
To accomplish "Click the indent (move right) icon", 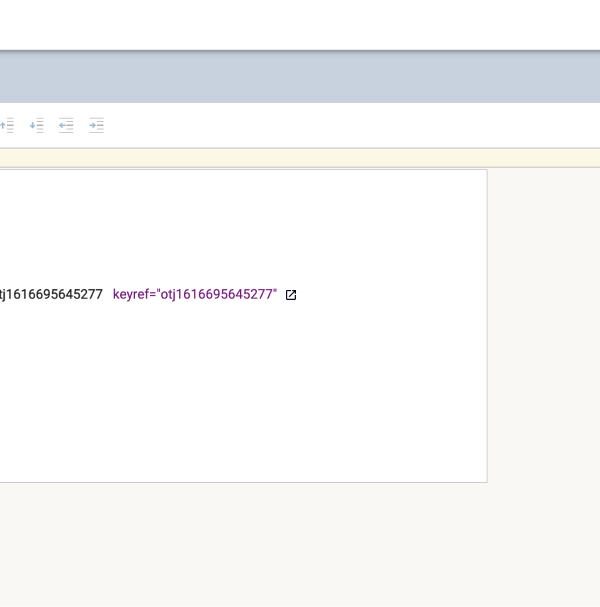I will click(96, 125).
